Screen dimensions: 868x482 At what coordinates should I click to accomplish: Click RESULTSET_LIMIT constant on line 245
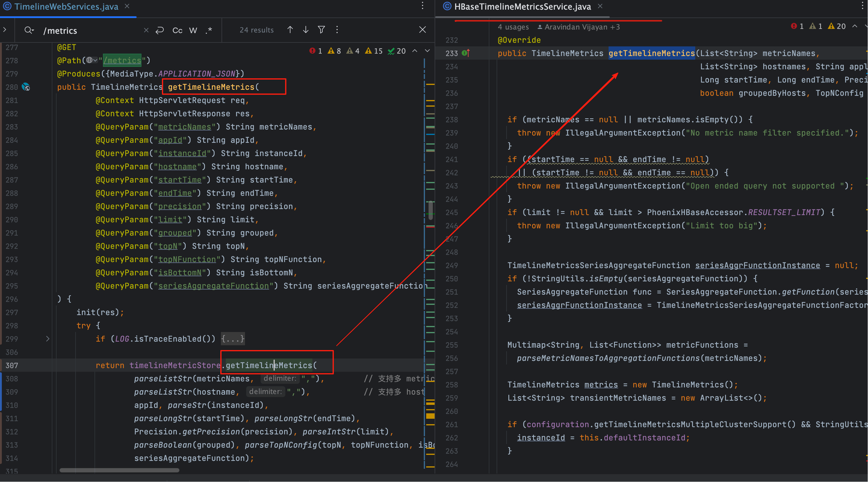[784, 212]
